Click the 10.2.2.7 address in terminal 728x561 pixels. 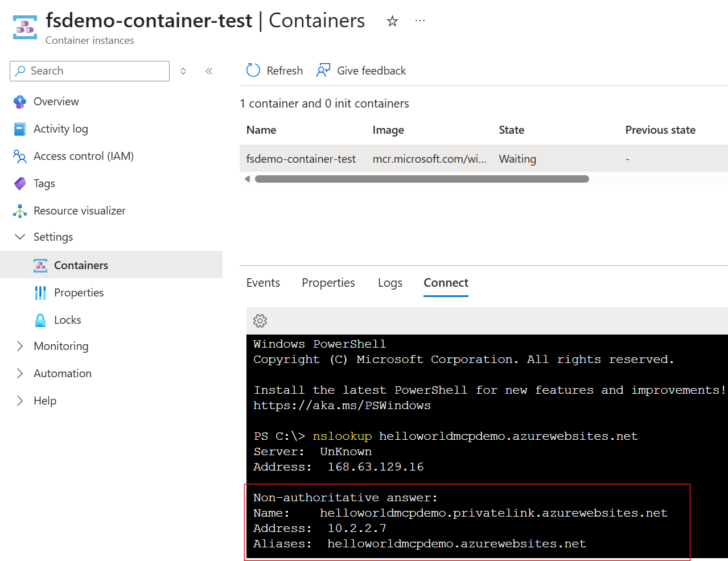[x=357, y=529]
